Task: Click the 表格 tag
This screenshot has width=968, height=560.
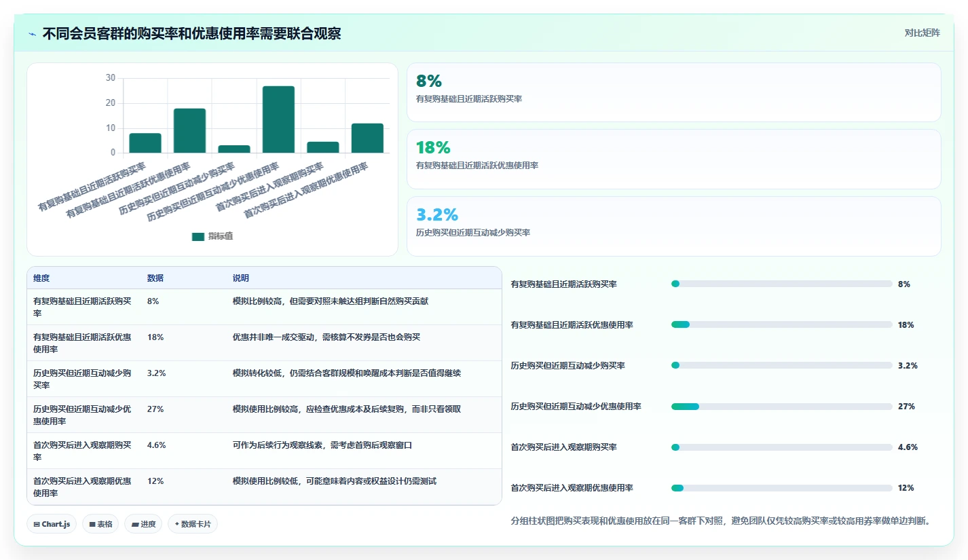Action: tap(100, 524)
